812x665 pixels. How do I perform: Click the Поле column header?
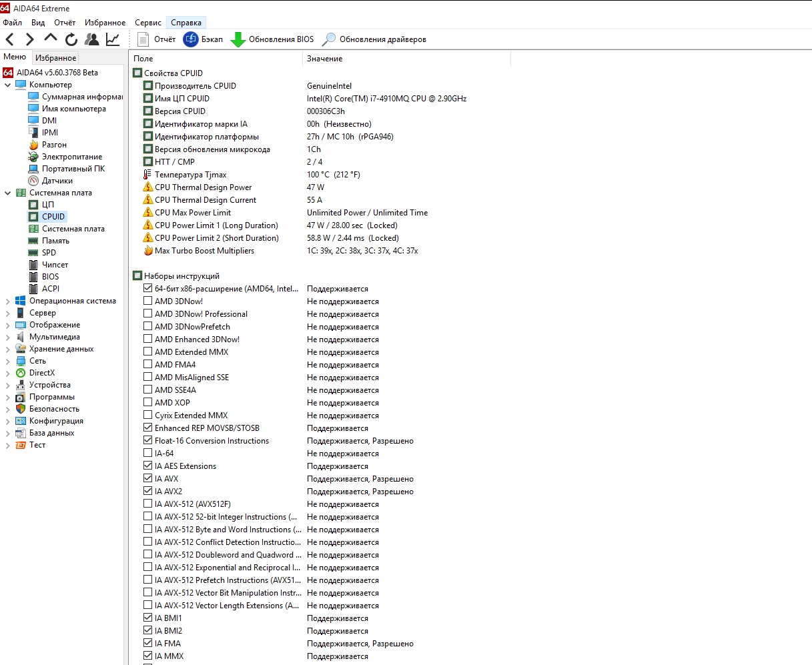[216, 59]
